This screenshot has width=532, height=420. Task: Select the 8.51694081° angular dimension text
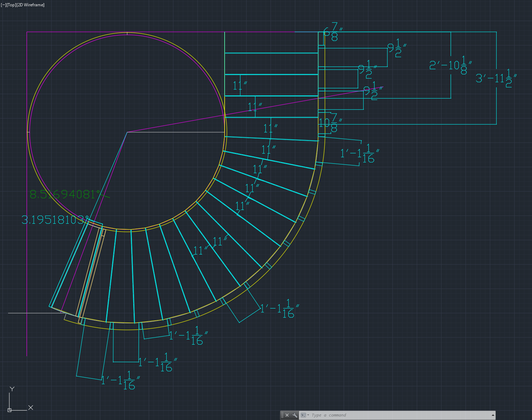[x=66, y=194]
